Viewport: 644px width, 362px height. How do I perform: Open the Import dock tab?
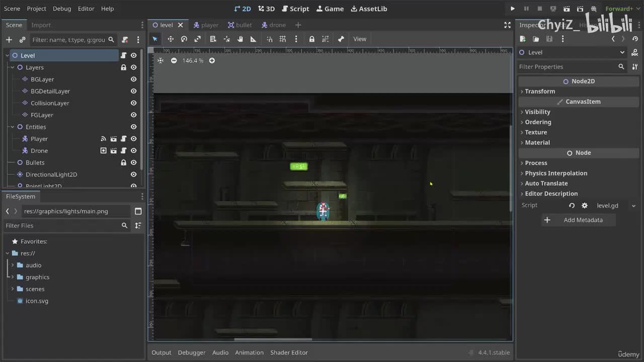coord(41,25)
